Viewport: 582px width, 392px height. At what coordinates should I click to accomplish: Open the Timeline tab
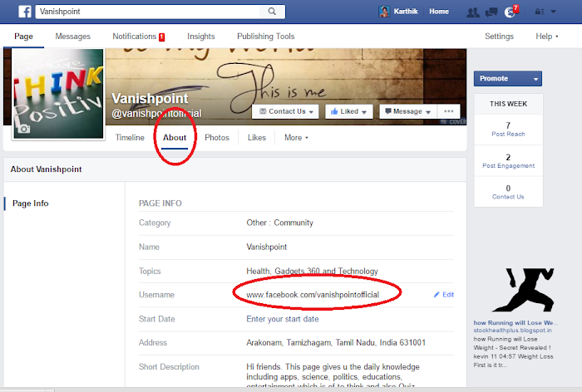pos(130,138)
